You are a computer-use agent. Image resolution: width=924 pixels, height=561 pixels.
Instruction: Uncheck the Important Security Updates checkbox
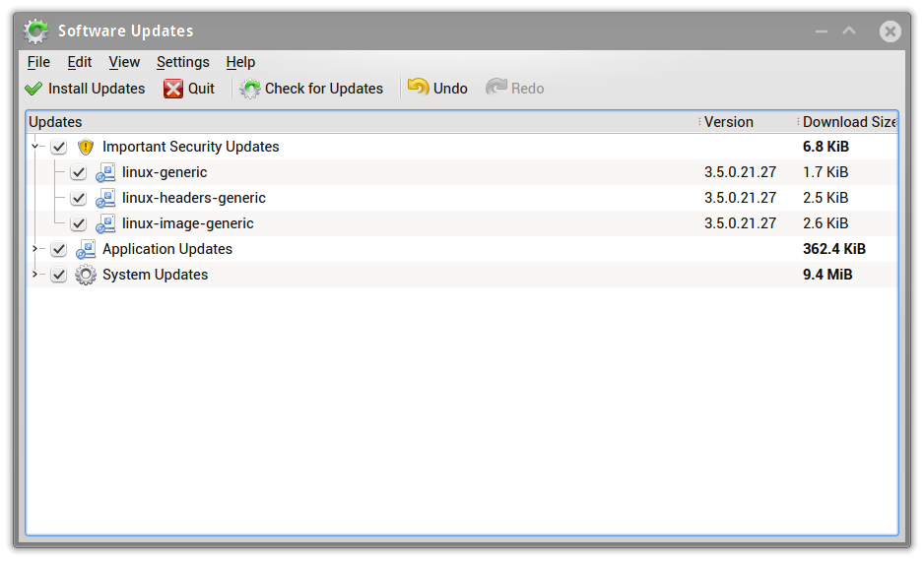point(59,147)
